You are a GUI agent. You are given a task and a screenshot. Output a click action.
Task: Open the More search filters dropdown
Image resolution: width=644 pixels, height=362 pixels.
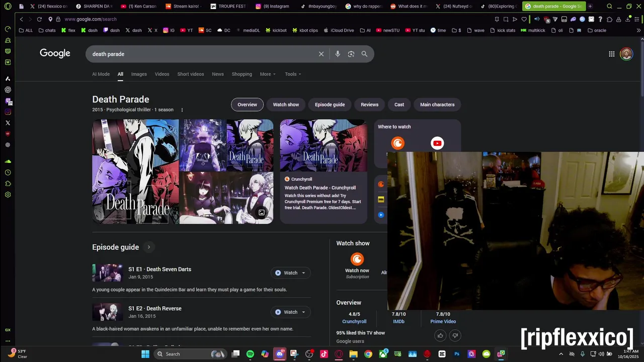(268, 74)
